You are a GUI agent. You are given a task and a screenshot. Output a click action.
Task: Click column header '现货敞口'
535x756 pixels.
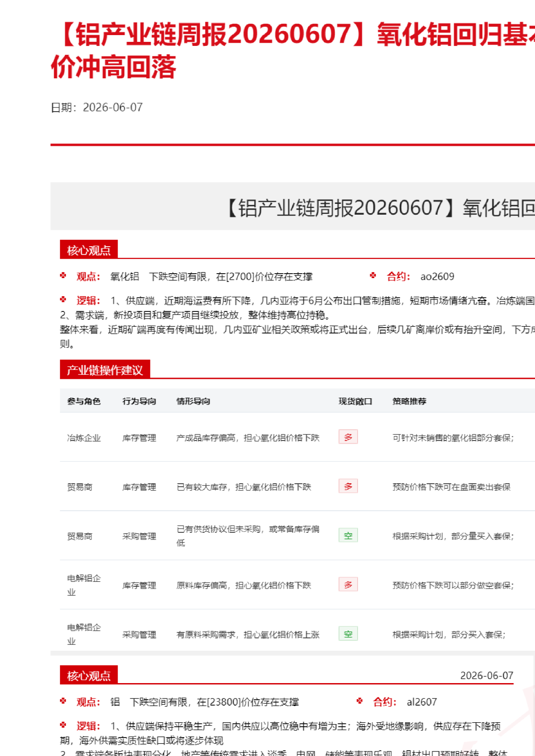(355, 401)
